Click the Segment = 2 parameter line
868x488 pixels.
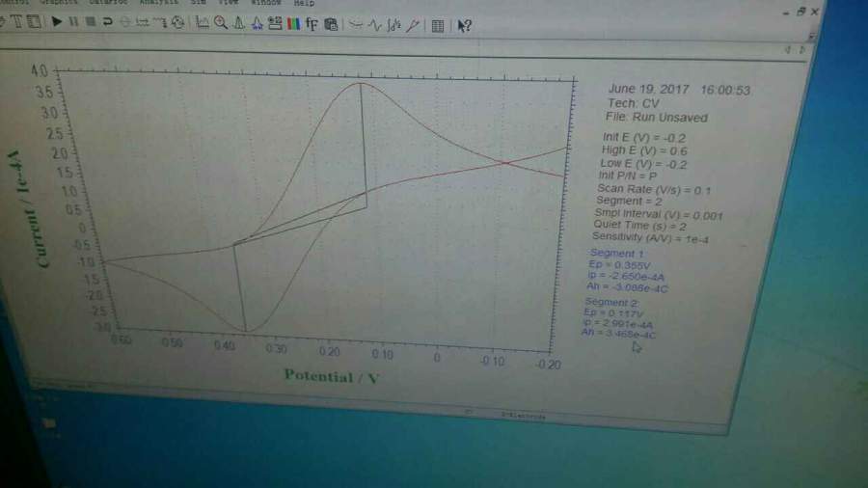click(x=629, y=201)
